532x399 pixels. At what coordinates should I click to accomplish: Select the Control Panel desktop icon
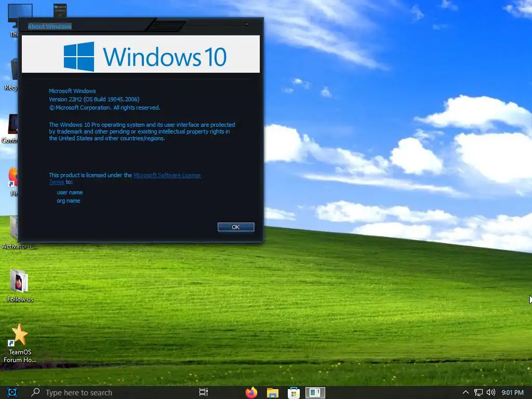[11, 129]
